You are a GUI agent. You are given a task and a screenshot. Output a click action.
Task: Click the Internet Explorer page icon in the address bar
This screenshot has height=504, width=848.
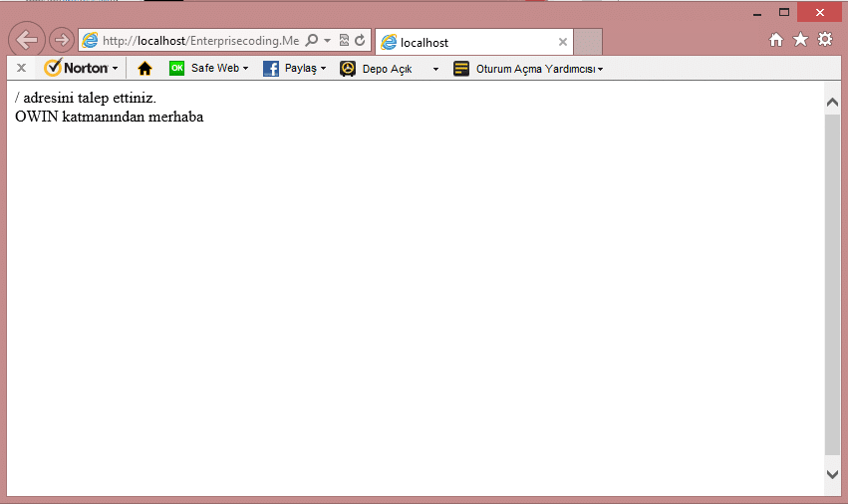click(90, 40)
